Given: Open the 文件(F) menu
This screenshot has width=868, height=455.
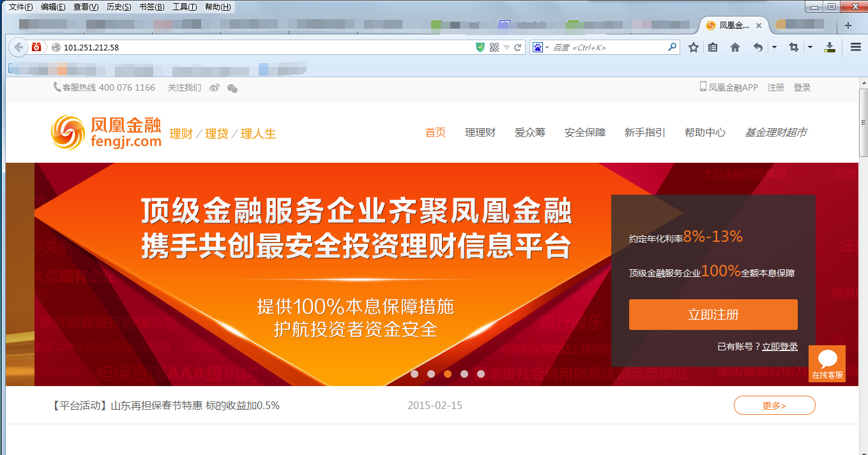Looking at the screenshot, I should [20, 7].
